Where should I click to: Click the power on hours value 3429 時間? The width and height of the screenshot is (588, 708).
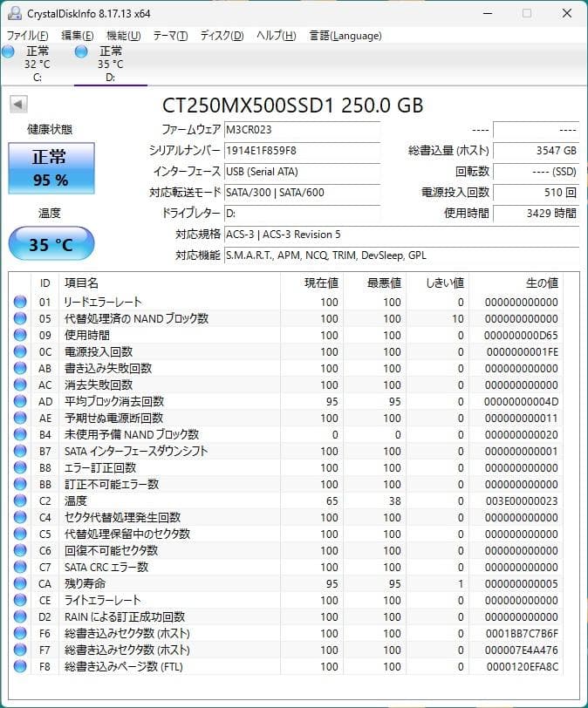pos(536,213)
